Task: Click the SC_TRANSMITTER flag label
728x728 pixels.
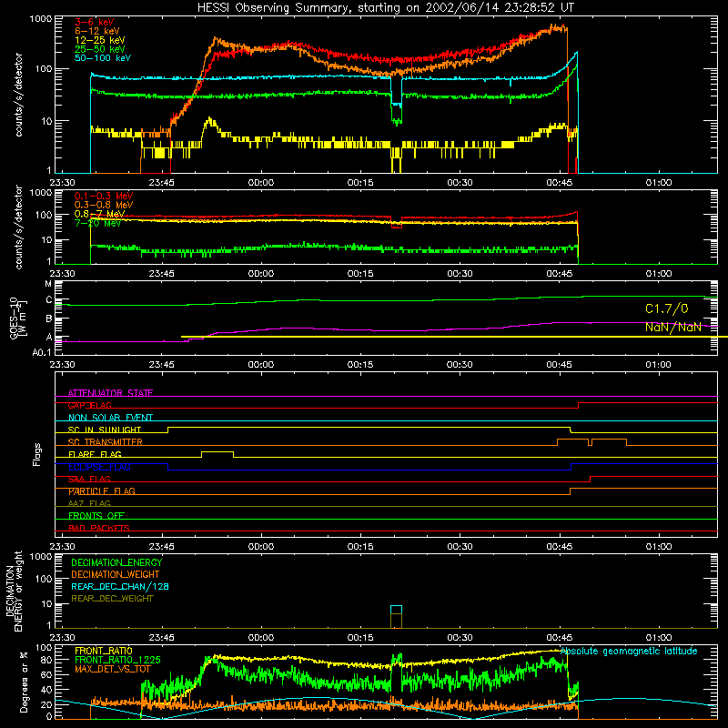Action: (105, 442)
